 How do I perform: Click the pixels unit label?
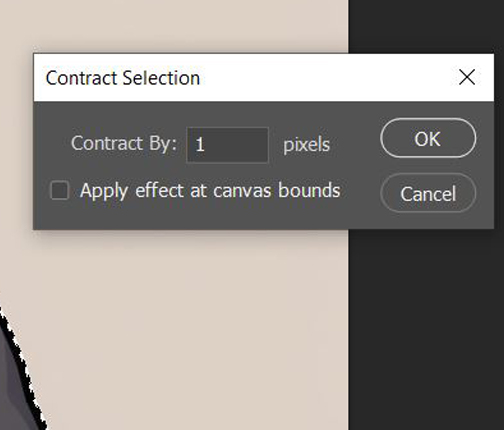(x=306, y=145)
